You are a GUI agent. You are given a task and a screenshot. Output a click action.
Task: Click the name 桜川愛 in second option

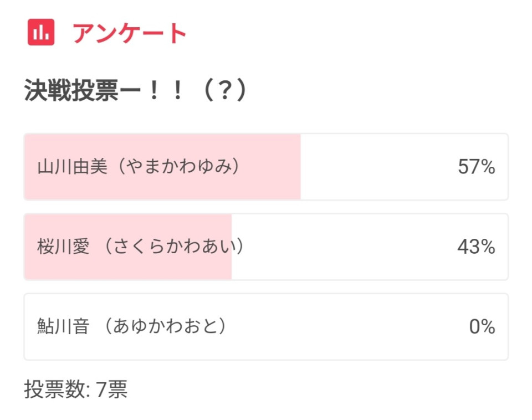pos(63,247)
